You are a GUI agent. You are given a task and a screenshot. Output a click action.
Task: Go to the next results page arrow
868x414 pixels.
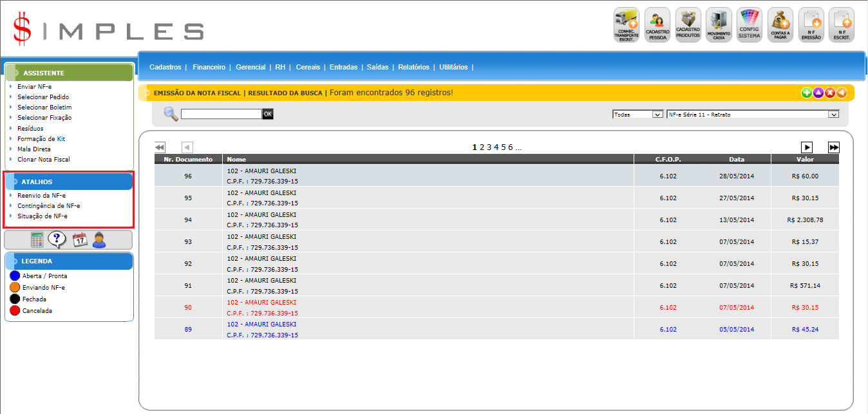pos(807,147)
